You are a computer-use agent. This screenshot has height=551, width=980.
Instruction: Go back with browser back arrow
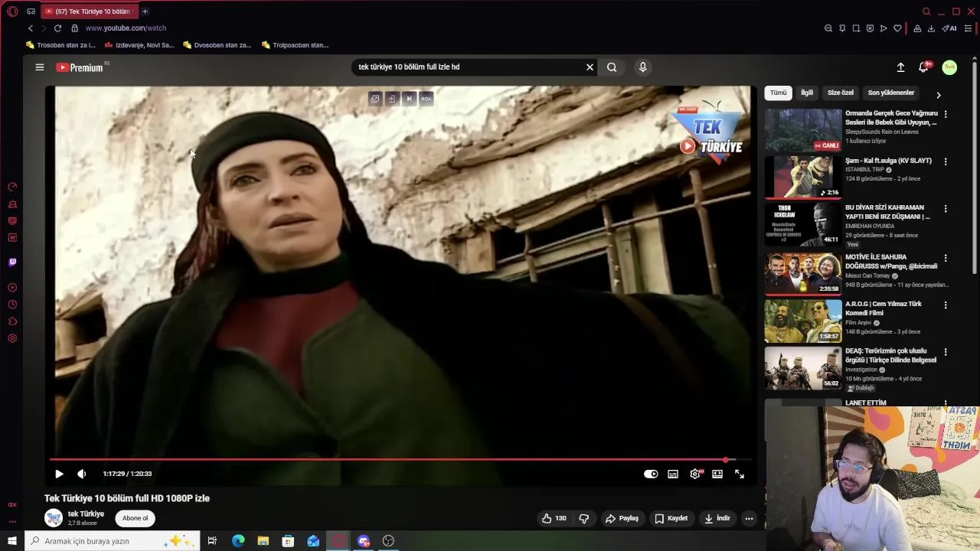31,28
